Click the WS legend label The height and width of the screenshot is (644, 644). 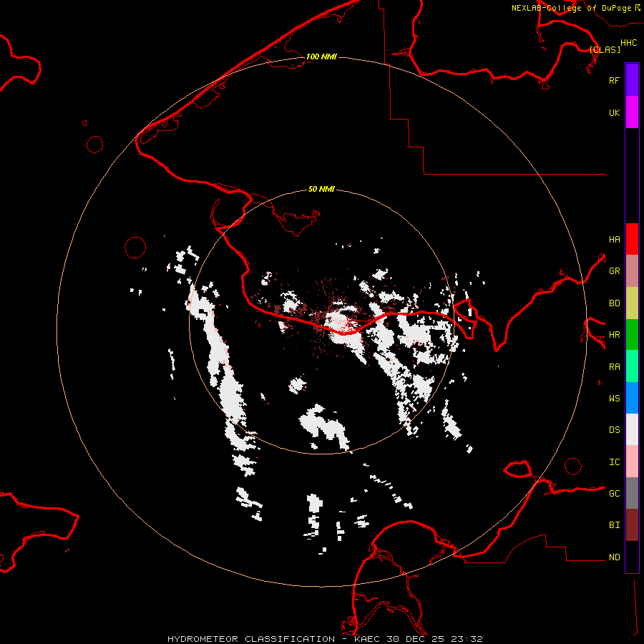[614, 399]
